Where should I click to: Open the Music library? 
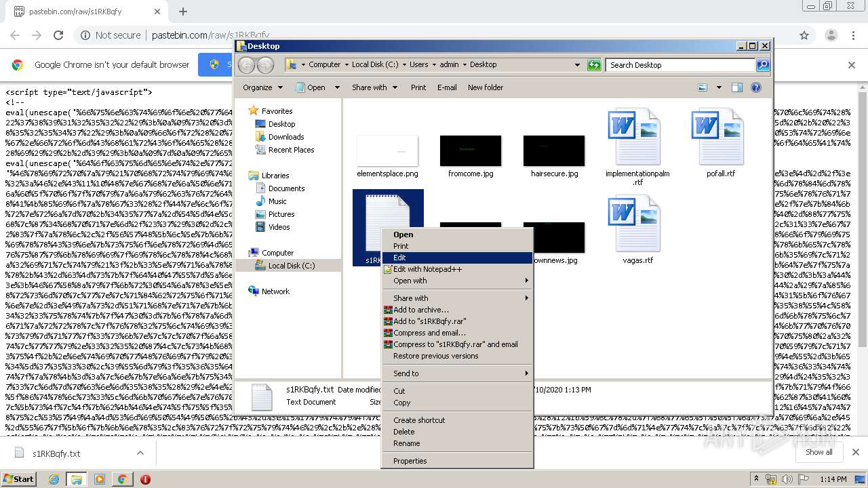pos(277,201)
